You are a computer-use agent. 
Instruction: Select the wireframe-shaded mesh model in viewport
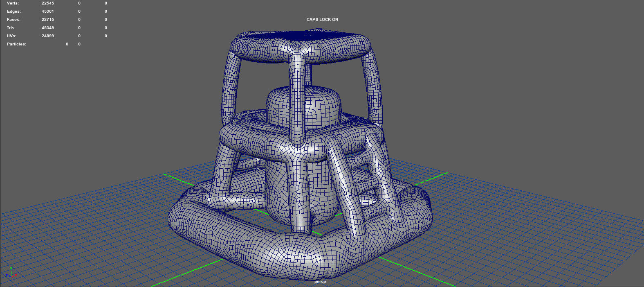tap(300, 155)
